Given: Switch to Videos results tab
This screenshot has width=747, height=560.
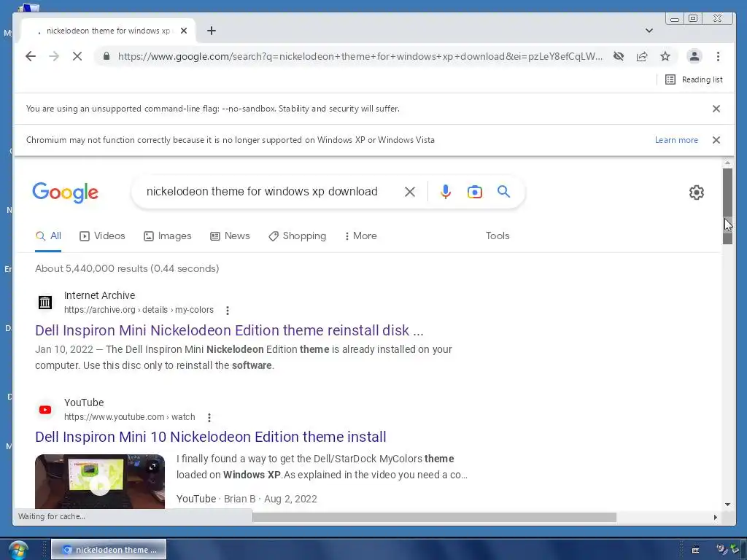Looking at the screenshot, I should point(102,236).
